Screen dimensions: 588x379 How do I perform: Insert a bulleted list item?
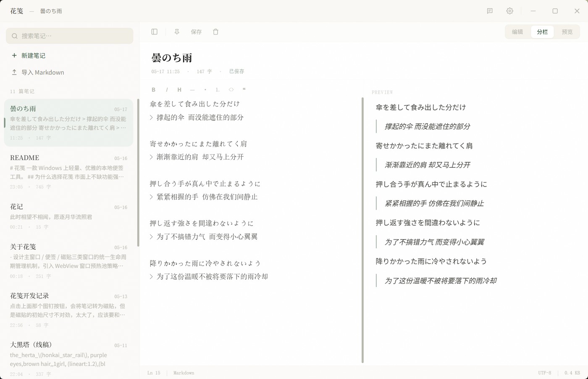205,89
